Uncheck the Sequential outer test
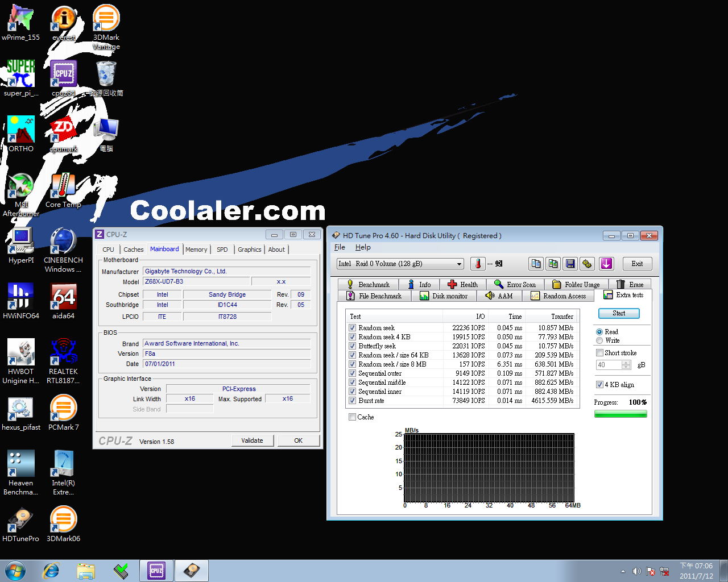Image resolution: width=728 pixels, height=582 pixels. point(353,373)
